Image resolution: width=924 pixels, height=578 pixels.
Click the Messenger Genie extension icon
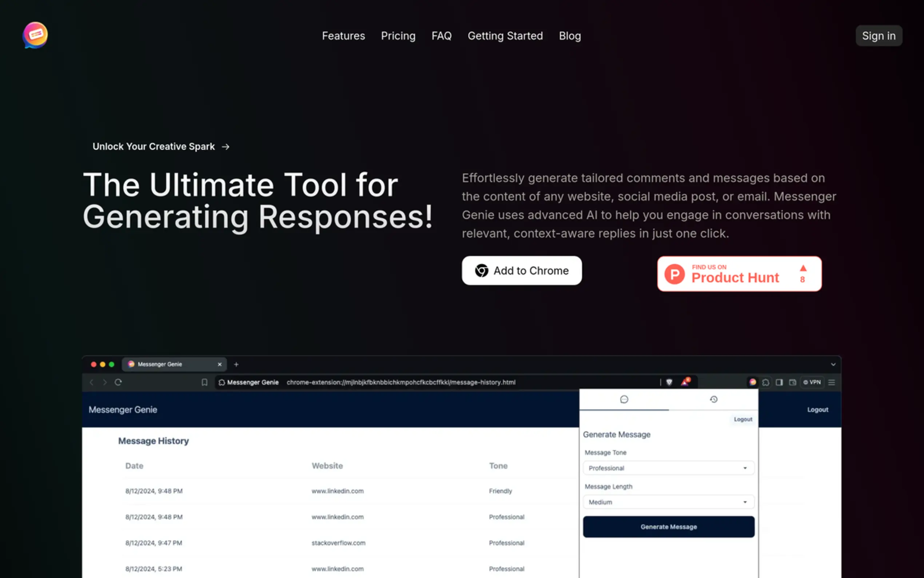(x=753, y=382)
